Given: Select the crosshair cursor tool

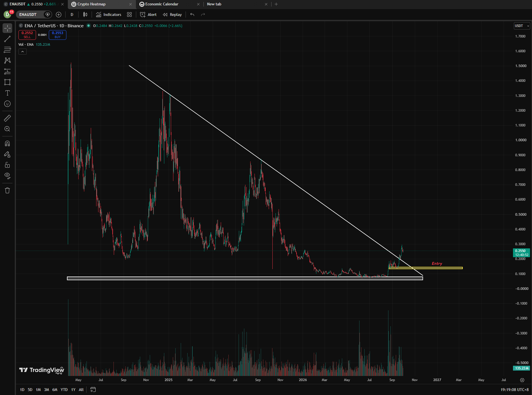Looking at the screenshot, I should click(7, 28).
